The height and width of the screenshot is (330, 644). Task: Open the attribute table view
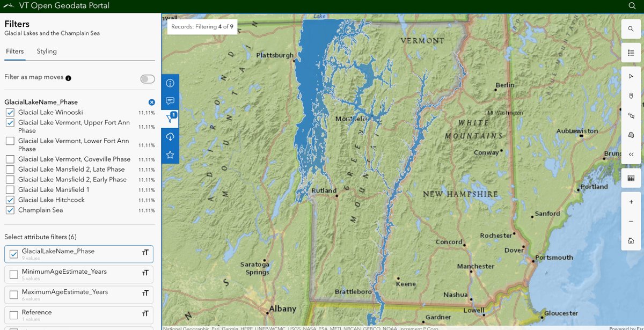tap(631, 178)
